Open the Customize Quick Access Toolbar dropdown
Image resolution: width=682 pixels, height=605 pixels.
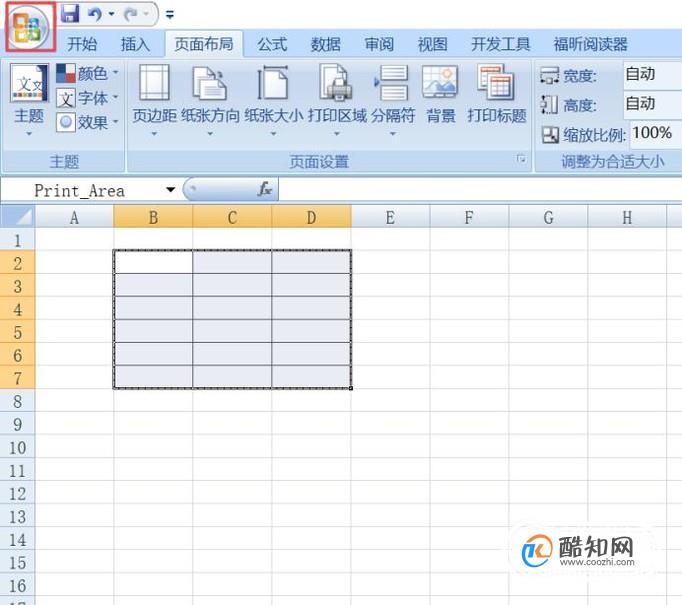pyautogui.click(x=170, y=15)
